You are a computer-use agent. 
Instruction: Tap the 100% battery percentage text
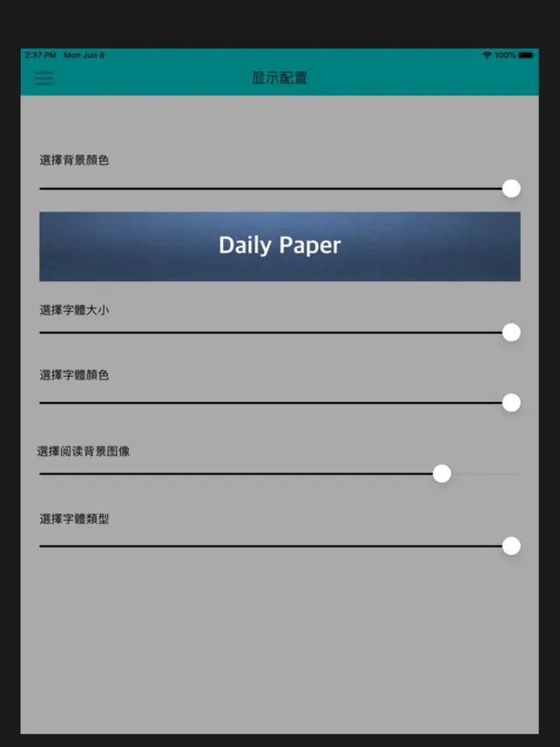(505, 55)
